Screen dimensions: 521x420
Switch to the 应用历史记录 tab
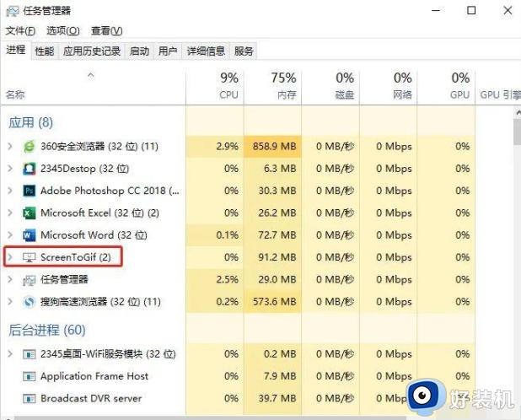point(92,51)
